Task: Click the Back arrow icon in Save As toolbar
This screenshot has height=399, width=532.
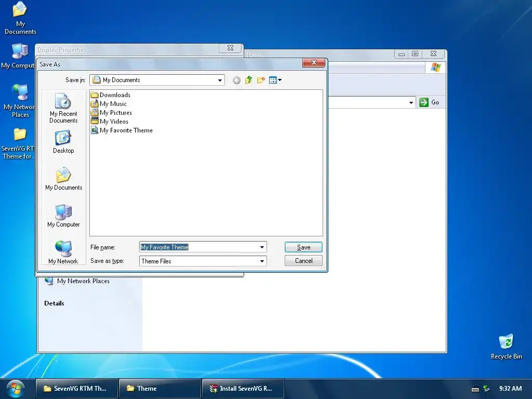Action: click(236, 80)
